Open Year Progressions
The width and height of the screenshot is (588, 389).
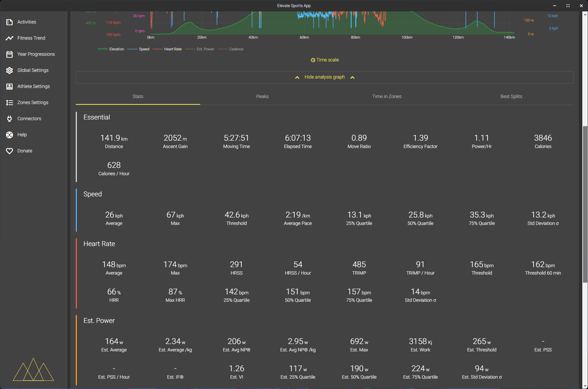pyautogui.click(x=36, y=54)
